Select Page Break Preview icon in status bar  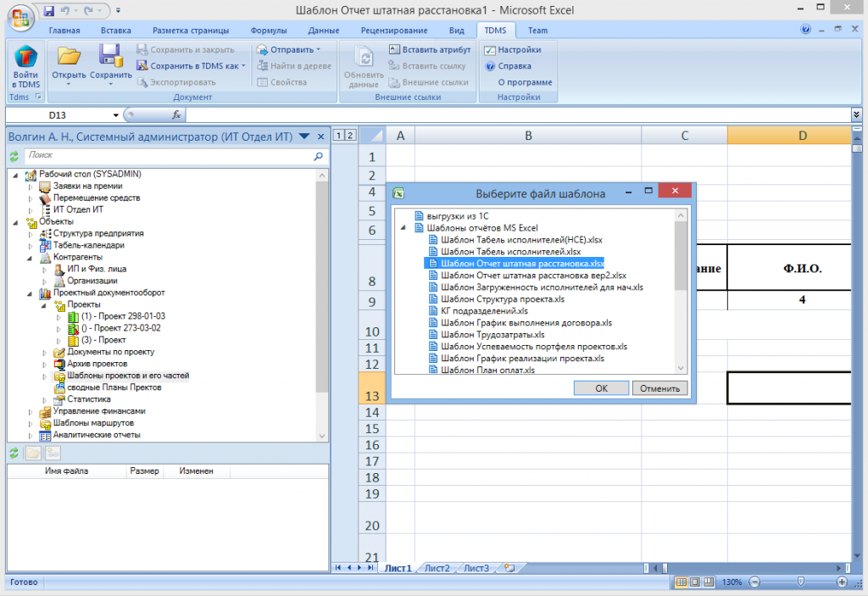click(708, 582)
